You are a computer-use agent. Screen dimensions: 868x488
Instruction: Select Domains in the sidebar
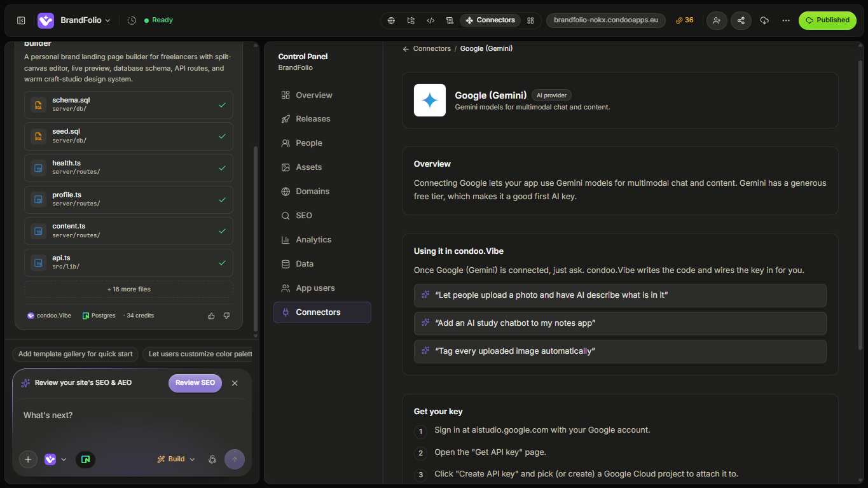coord(322,192)
